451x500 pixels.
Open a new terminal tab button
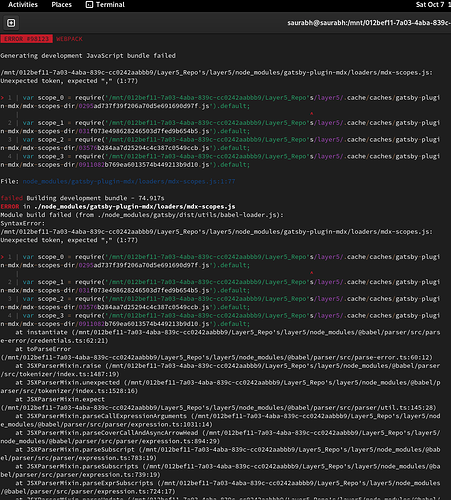[11, 23]
